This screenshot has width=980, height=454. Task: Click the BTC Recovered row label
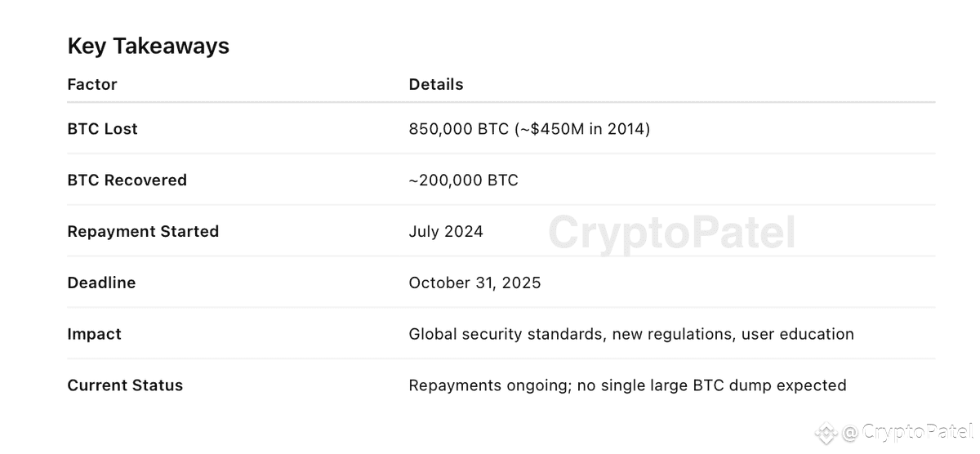(127, 180)
